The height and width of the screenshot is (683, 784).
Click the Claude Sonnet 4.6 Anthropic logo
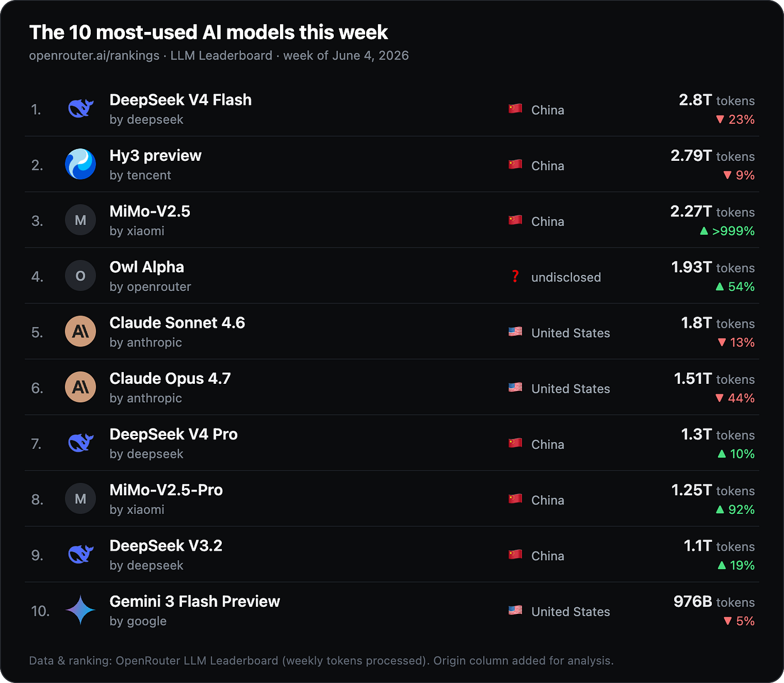(81, 332)
